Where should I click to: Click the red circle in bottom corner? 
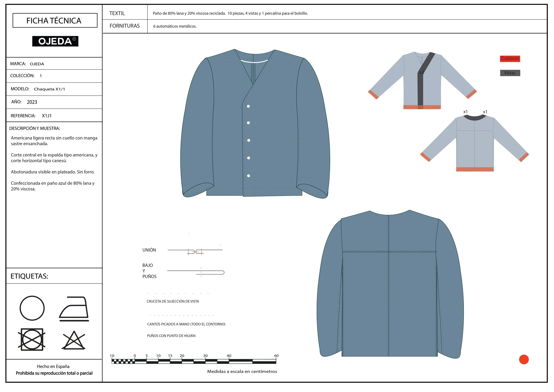click(x=524, y=359)
